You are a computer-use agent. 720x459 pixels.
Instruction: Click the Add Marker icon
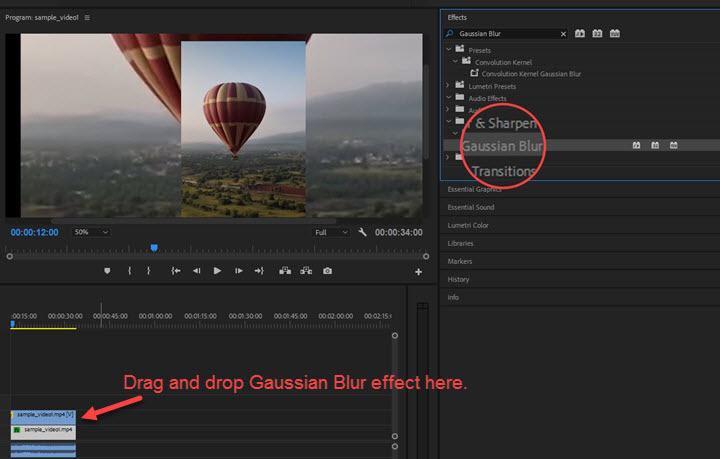point(107,271)
